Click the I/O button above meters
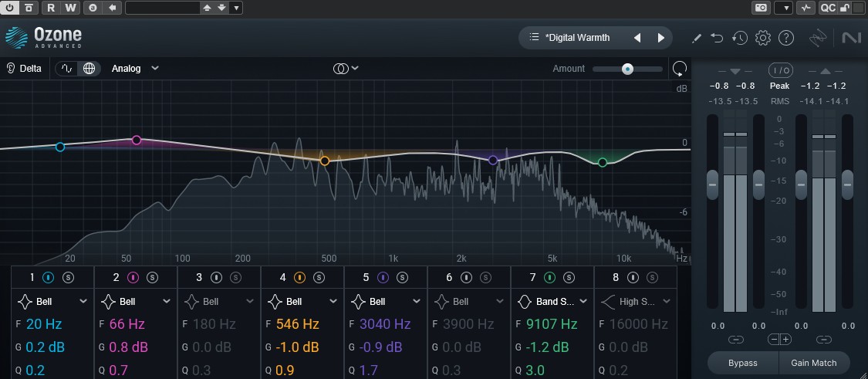This screenshot has width=868, height=379. tap(781, 70)
